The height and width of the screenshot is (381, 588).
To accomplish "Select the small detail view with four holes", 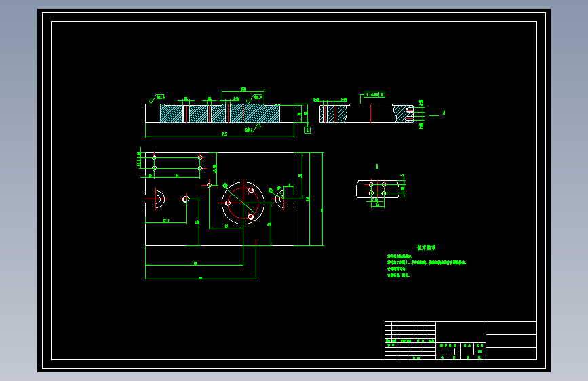I will pyautogui.click(x=378, y=189).
